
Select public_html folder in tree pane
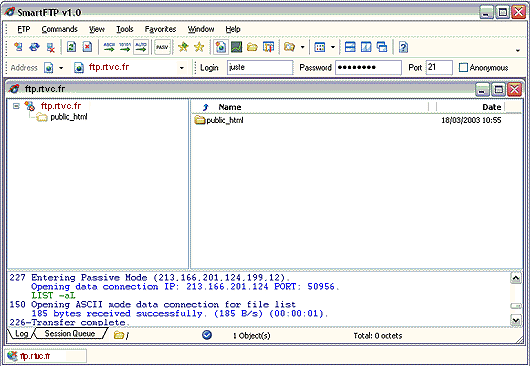coord(69,117)
